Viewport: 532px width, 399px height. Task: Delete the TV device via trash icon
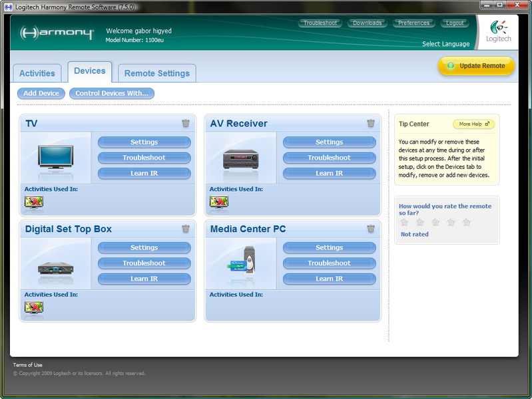point(186,123)
